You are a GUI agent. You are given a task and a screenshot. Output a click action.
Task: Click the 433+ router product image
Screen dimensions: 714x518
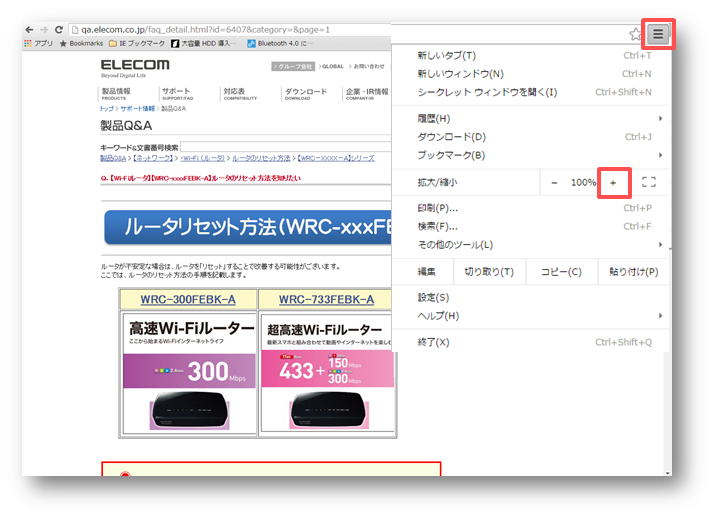327,372
